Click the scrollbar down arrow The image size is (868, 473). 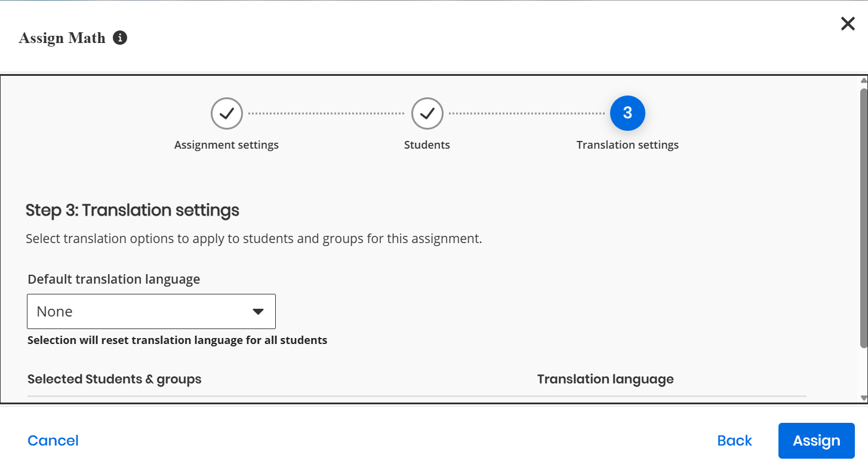pyautogui.click(x=863, y=398)
